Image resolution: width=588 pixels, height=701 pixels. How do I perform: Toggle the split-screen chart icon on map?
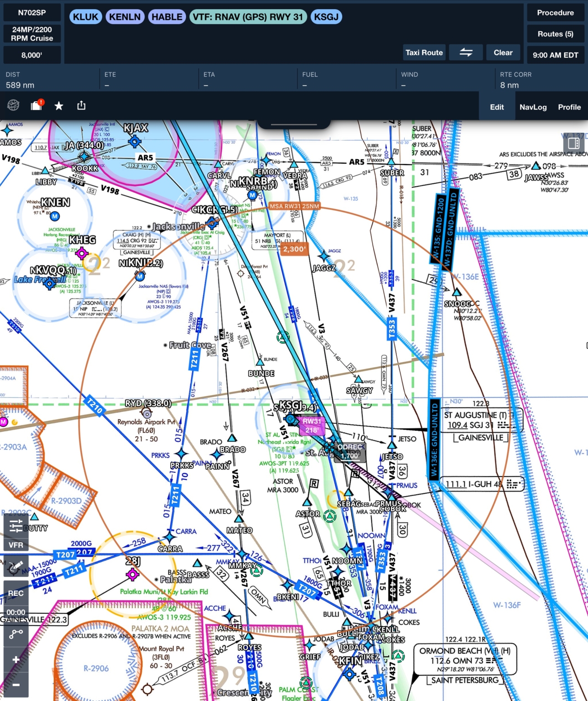(x=574, y=143)
